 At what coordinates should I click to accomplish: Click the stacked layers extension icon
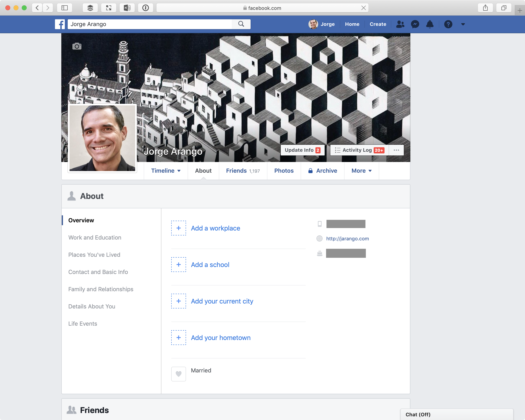coord(90,8)
